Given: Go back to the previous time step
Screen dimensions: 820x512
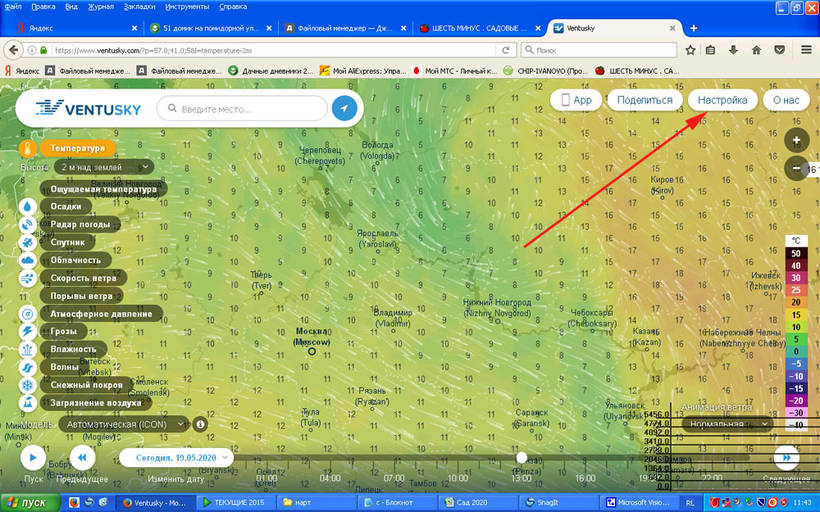Looking at the screenshot, I should click(x=83, y=458).
